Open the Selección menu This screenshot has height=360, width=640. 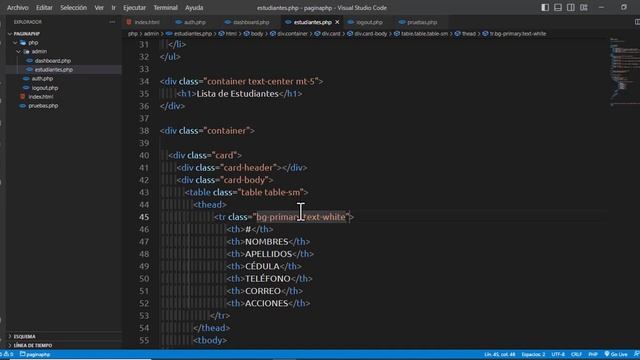pyautogui.click(x=73, y=8)
